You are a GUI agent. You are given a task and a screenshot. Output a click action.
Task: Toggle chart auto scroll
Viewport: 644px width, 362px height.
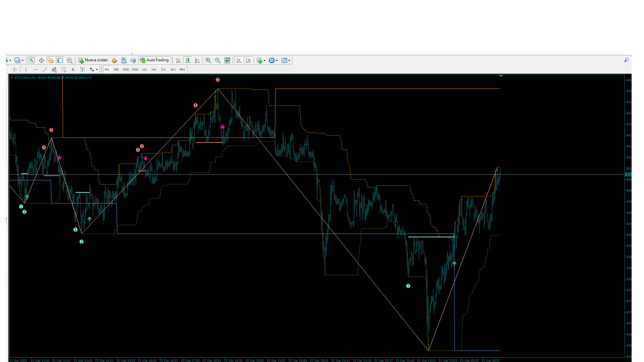(239, 60)
